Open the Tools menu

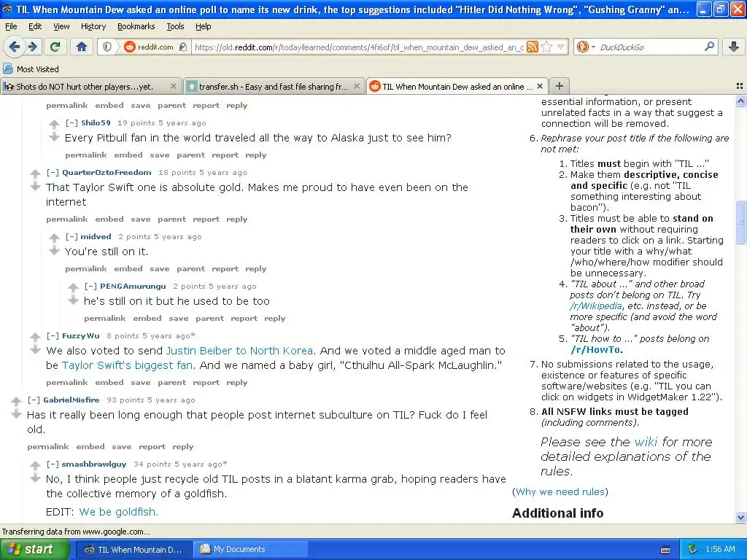pos(175,26)
